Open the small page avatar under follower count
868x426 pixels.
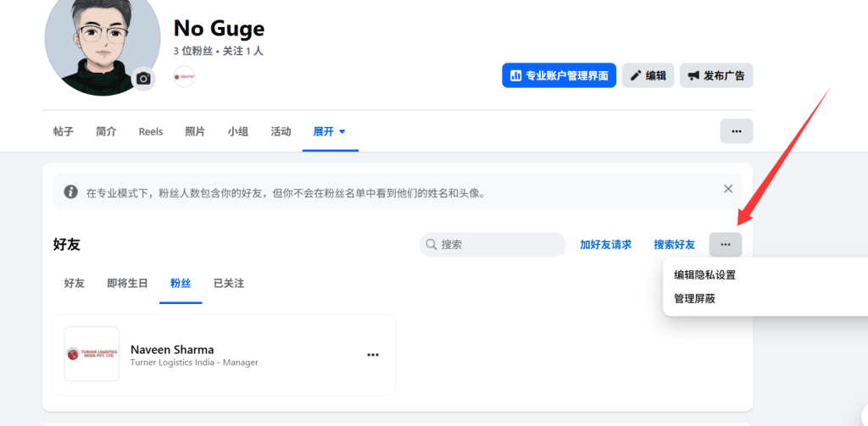tap(184, 76)
